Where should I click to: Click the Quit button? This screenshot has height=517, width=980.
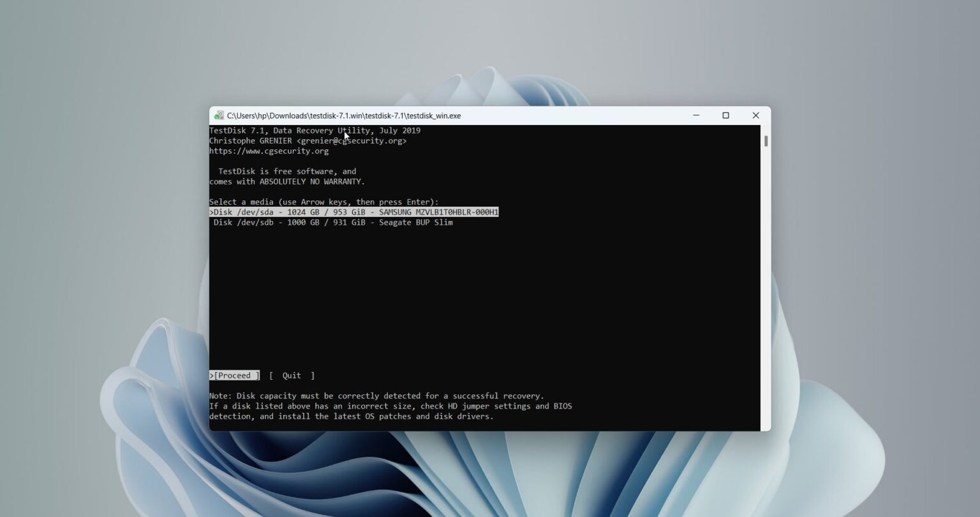tap(291, 375)
